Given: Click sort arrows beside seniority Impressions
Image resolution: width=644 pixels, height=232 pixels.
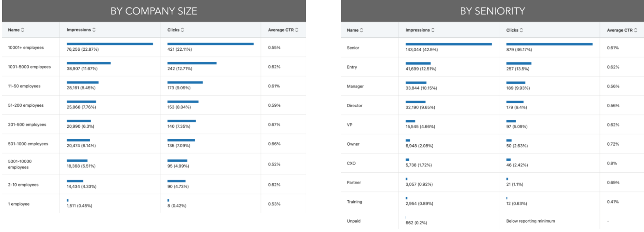Looking at the screenshot, I should 433,30.
